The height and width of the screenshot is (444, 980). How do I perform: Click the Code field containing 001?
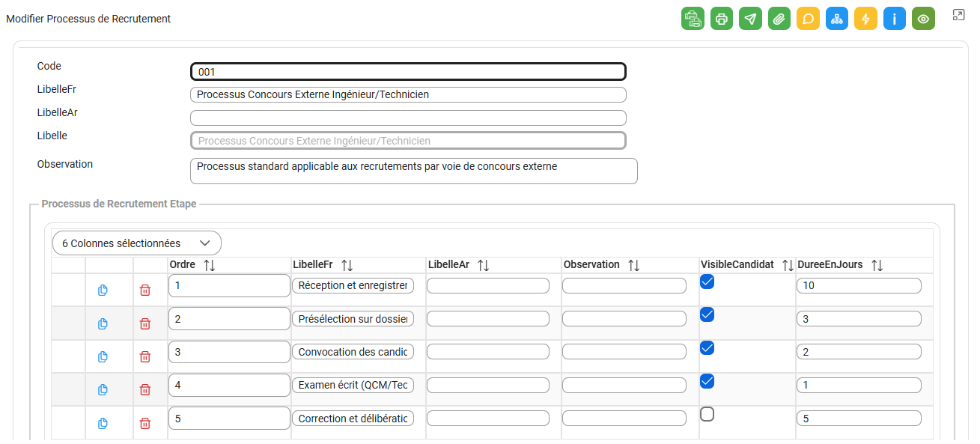click(408, 72)
